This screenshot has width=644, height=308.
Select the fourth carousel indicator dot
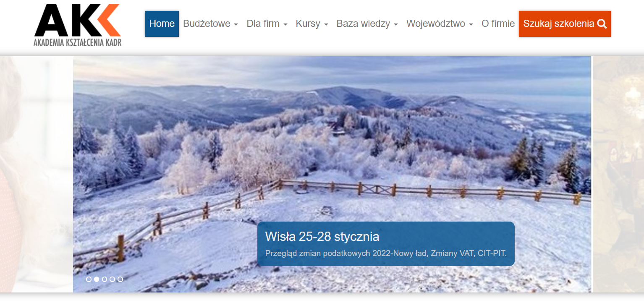tap(112, 279)
